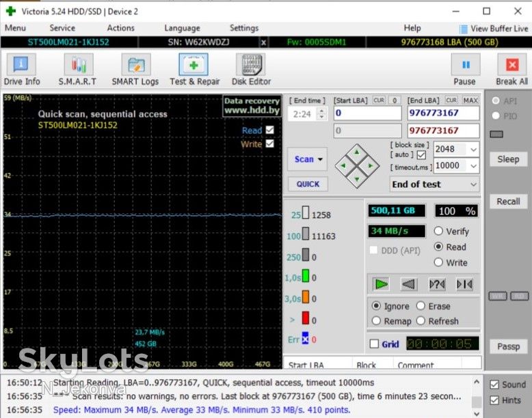Toggle block size auto checkbox
The width and height of the screenshot is (532, 418).
421,155
